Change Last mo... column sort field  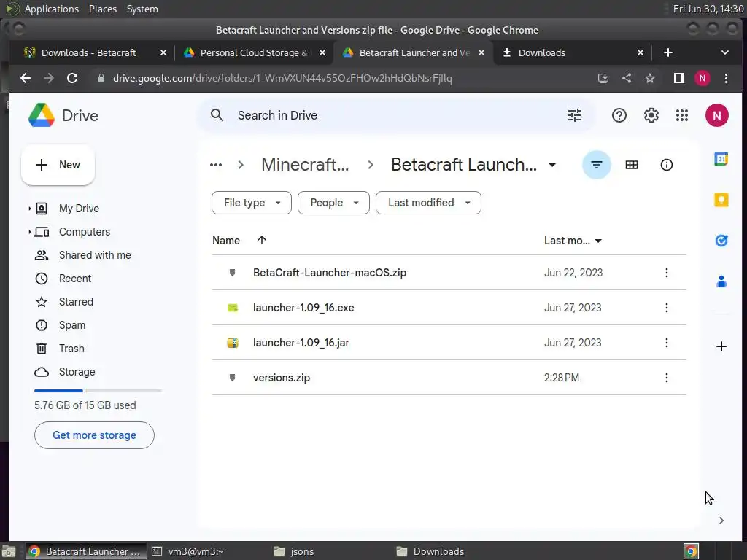click(573, 241)
